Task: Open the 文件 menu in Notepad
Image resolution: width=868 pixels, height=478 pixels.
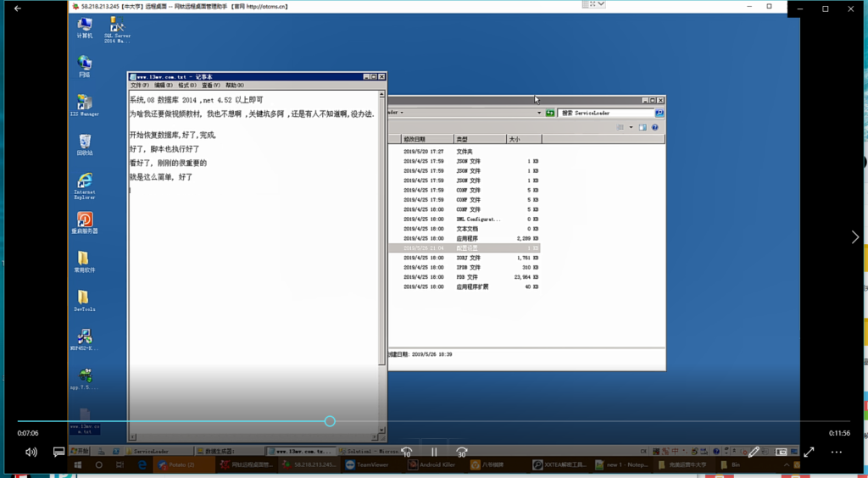Action: pos(139,86)
